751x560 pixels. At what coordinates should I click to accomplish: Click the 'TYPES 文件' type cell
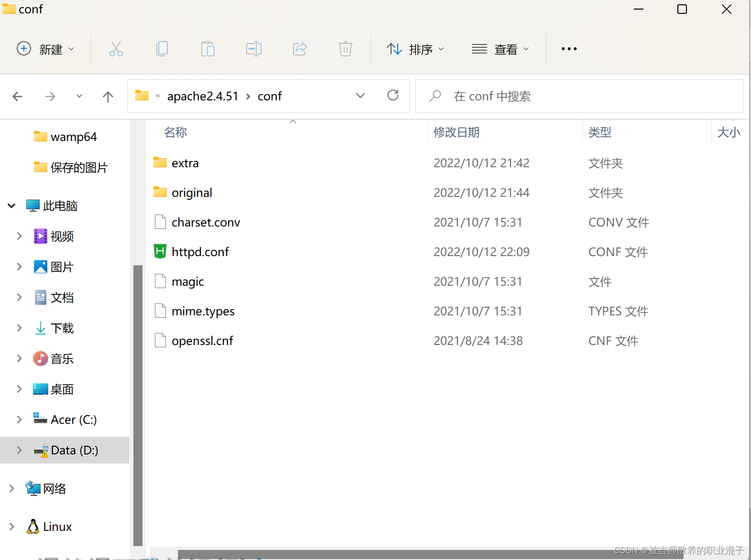pyautogui.click(x=618, y=311)
